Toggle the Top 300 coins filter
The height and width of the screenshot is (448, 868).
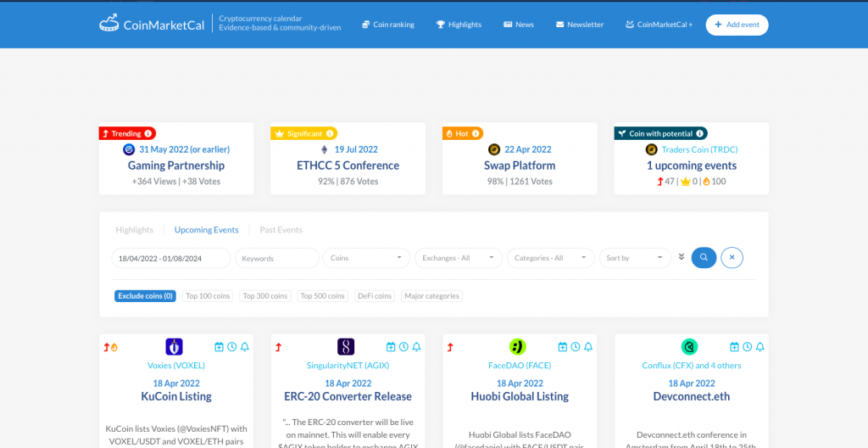coord(265,296)
